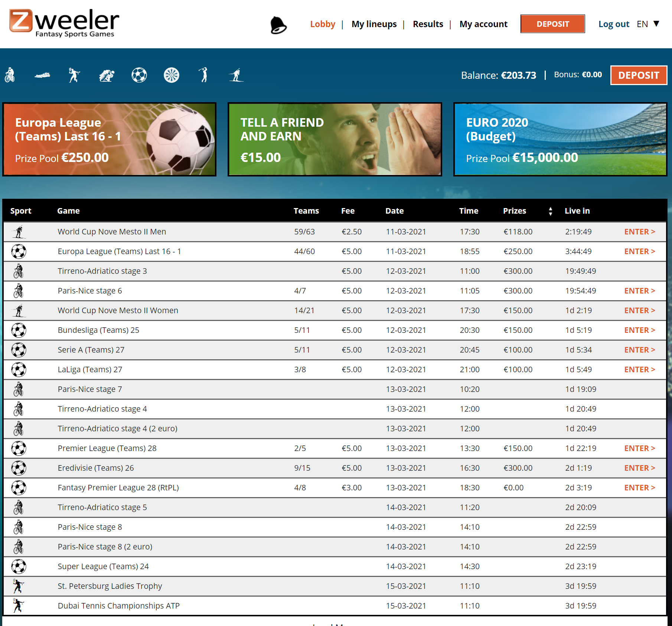The image size is (672, 626).
Task: Click the cyclist icon beside Paris-Nice stage 6
Action: 19,291
